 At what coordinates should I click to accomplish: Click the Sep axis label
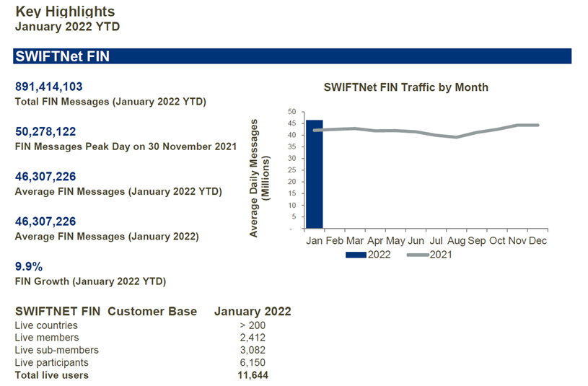coord(477,240)
